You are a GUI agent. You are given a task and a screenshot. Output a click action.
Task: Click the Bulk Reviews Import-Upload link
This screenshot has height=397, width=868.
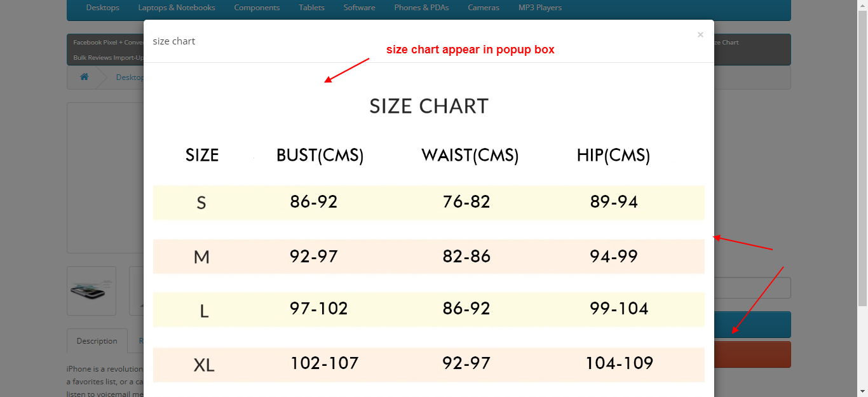click(105, 57)
